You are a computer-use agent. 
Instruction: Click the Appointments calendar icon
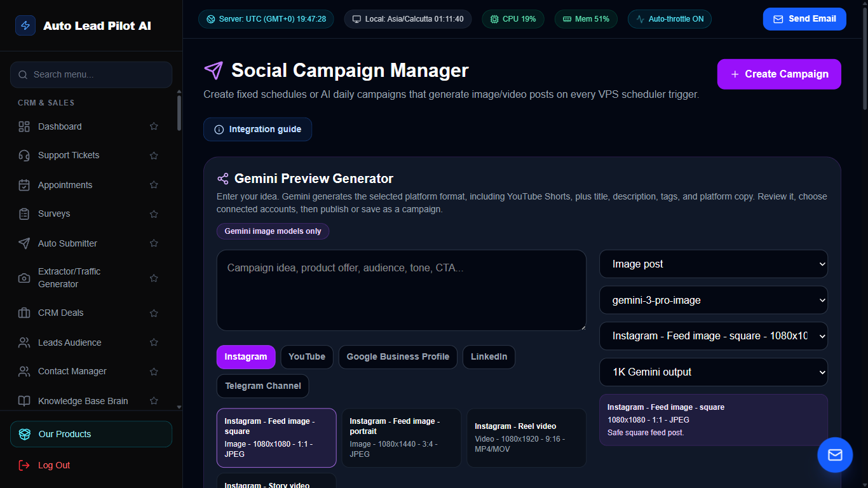pyautogui.click(x=24, y=185)
